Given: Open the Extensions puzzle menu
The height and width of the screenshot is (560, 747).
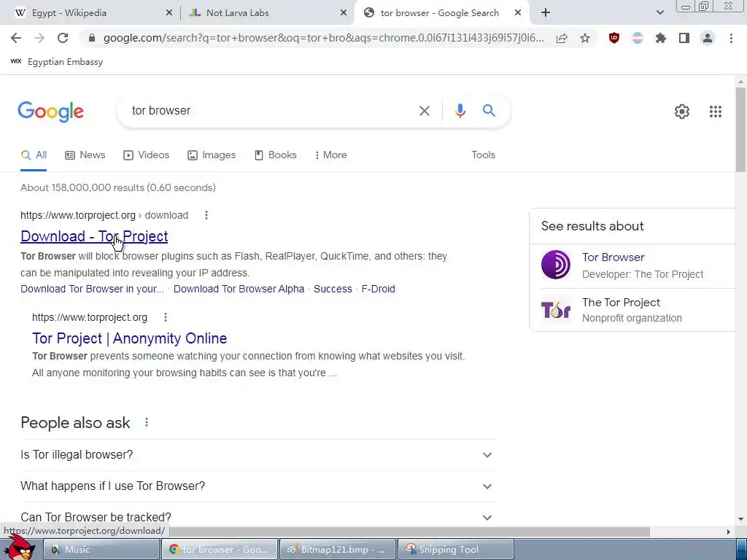Looking at the screenshot, I should click(661, 38).
